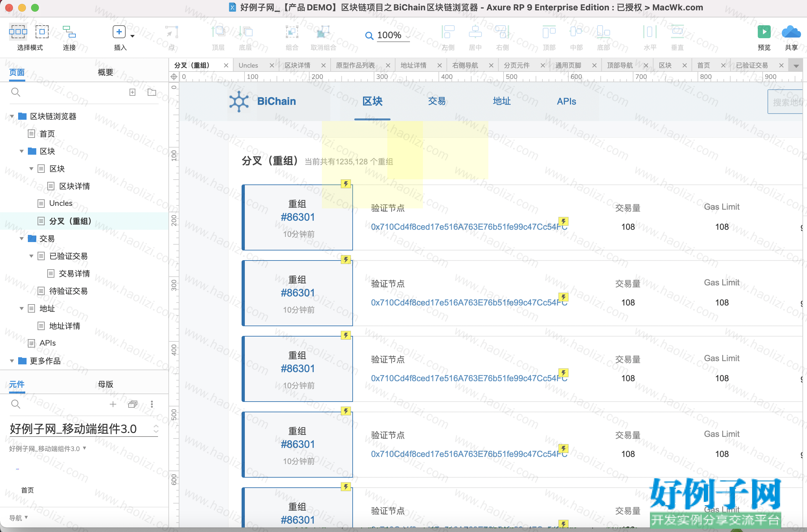The image size is (807, 532).
Task: Select the 区块详情 page in tree
Action: pyautogui.click(x=74, y=186)
